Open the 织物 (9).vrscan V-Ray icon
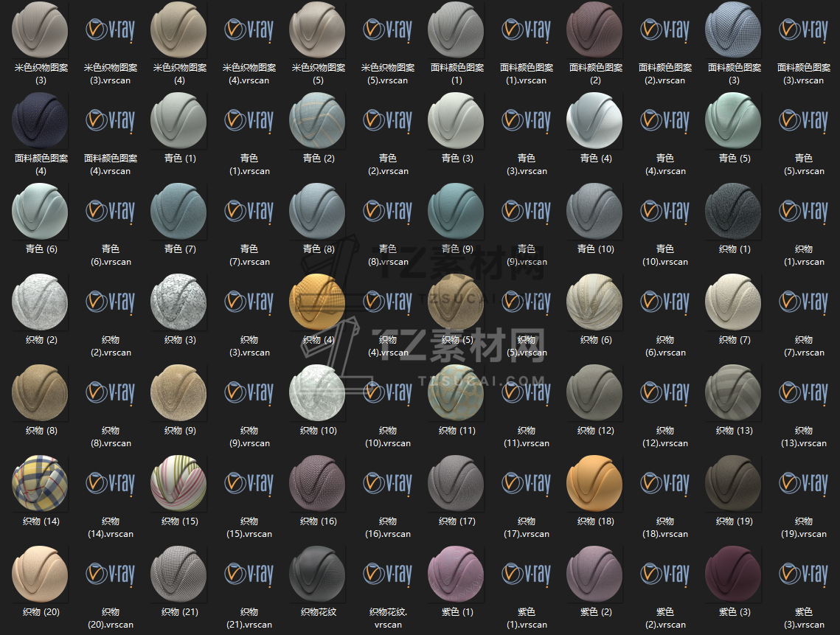This screenshot has height=635, width=840. tap(249, 393)
